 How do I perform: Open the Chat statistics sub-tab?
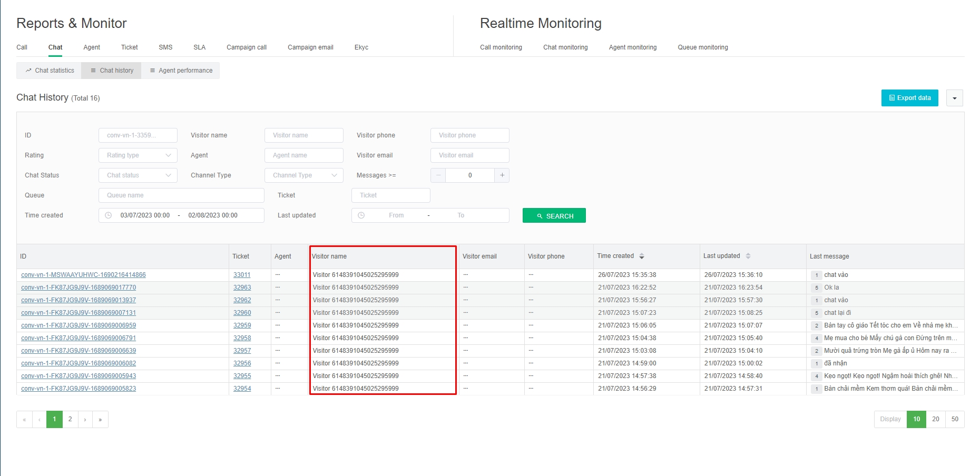(x=50, y=71)
